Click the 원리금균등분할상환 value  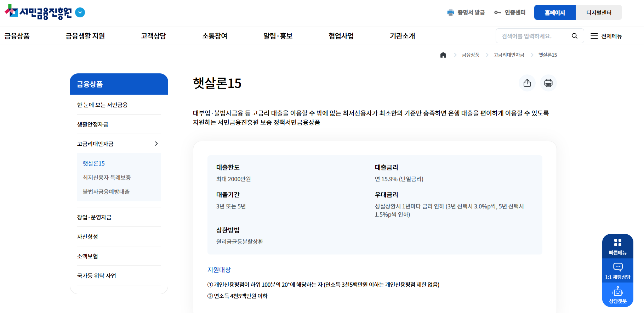[240, 242]
